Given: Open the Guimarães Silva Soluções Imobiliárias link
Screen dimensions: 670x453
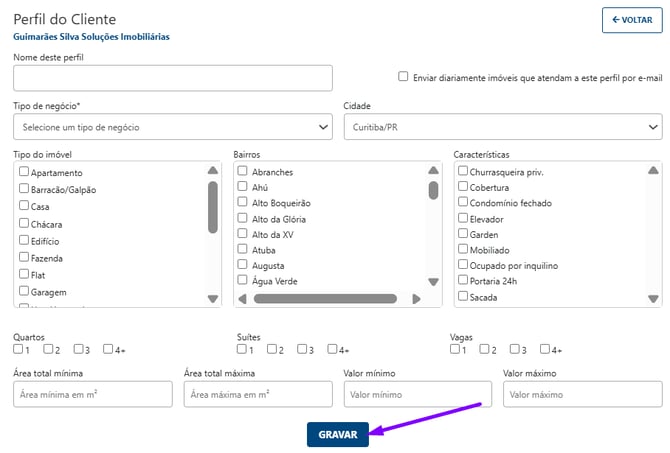Looking at the screenshot, I should [x=91, y=36].
